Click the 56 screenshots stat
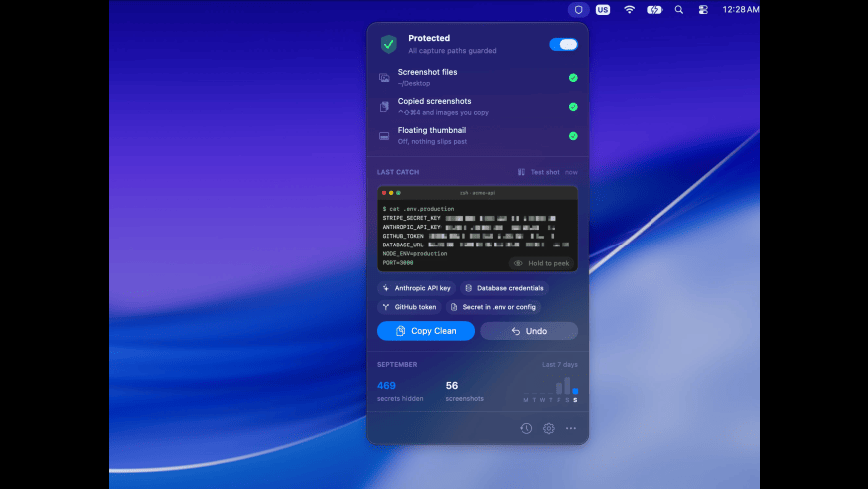 465,391
